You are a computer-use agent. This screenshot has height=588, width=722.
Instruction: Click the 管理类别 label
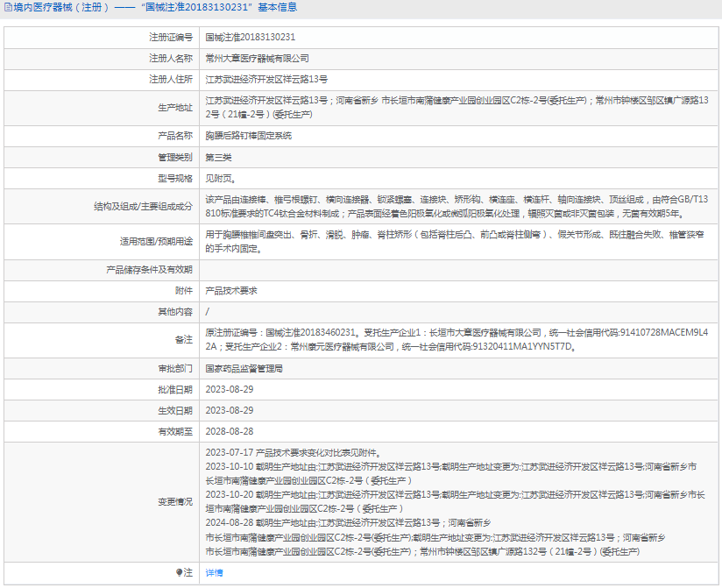(x=175, y=158)
